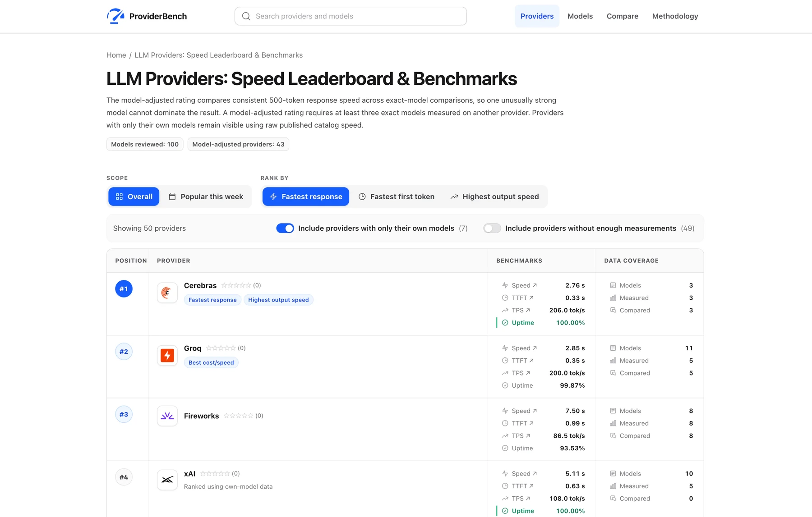The height and width of the screenshot is (517, 812).
Task: Open the Compare nav tab
Action: tap(623, 16)
